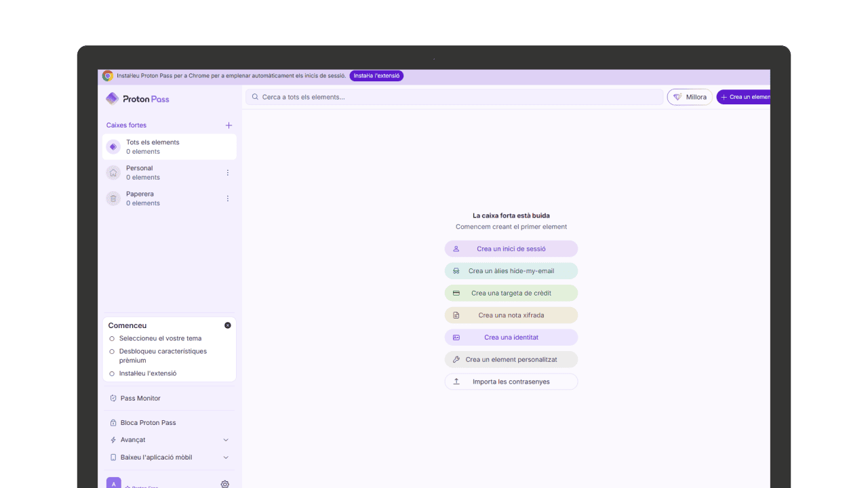The height and width of the screenshot is (488, 868).
Task: Click the Personal vault home icon
Action: pos(113,173)
